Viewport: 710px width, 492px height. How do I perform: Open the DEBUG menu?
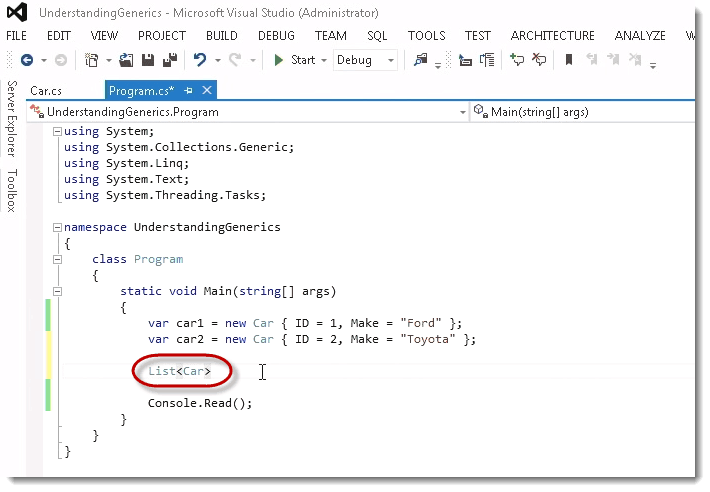[x=276, y=36]
